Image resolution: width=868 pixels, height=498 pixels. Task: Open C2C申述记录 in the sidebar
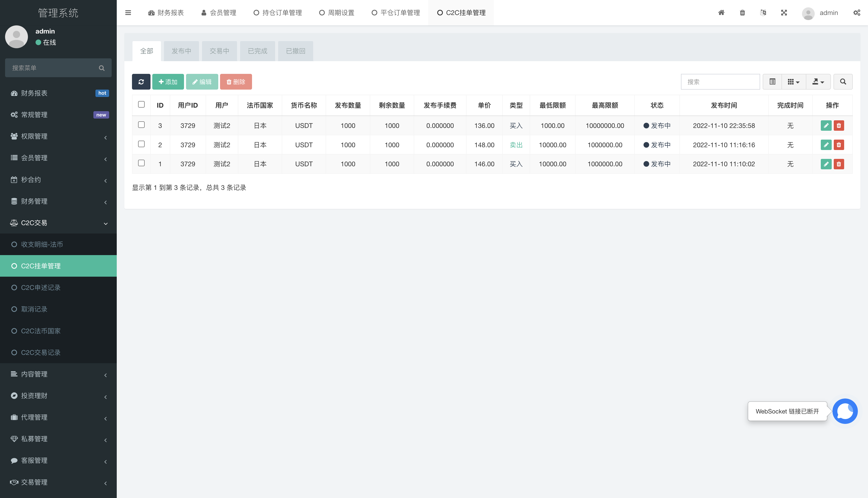tap(41, 288)
